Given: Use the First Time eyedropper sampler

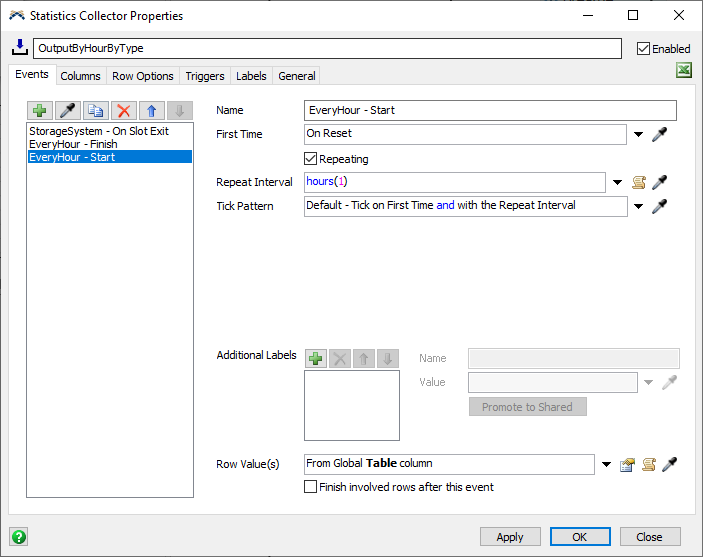Looking at the screenshot, I should tap(660, 134).
